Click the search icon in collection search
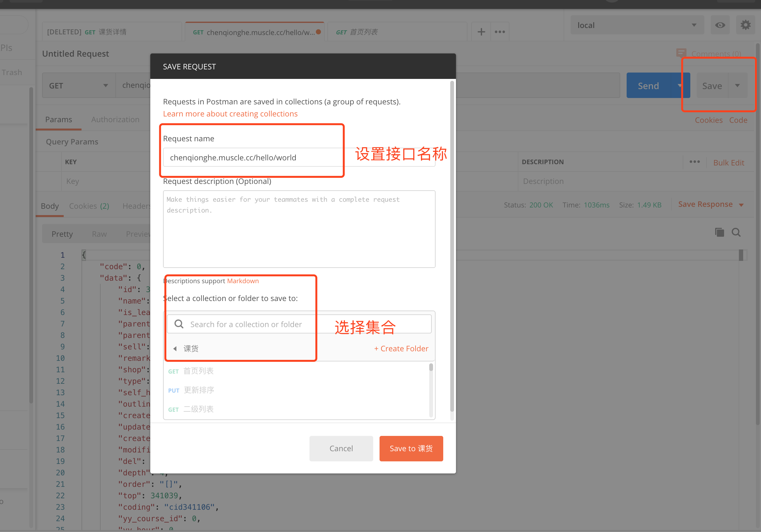 (x=179, y=324)
